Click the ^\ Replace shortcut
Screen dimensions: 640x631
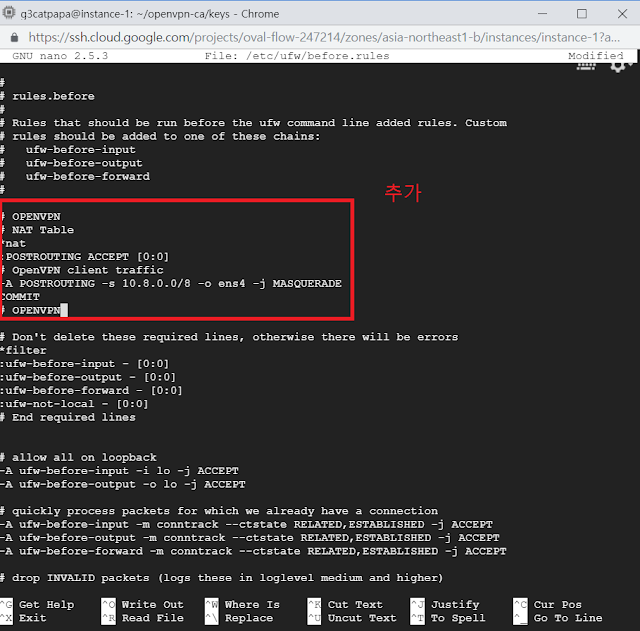coord(239,618)
